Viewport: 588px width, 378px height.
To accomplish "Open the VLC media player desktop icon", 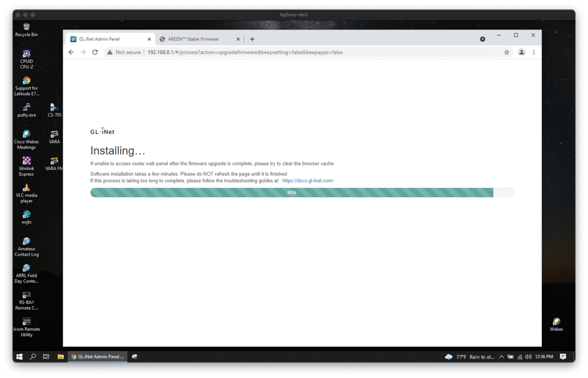I will (x=26, y=188).
